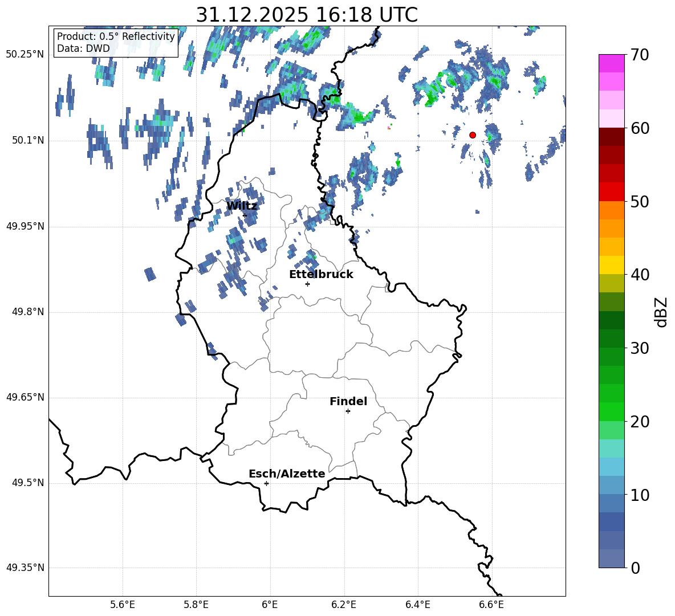Click the map title timestamp 16:18 UTC

click(307, 15)
